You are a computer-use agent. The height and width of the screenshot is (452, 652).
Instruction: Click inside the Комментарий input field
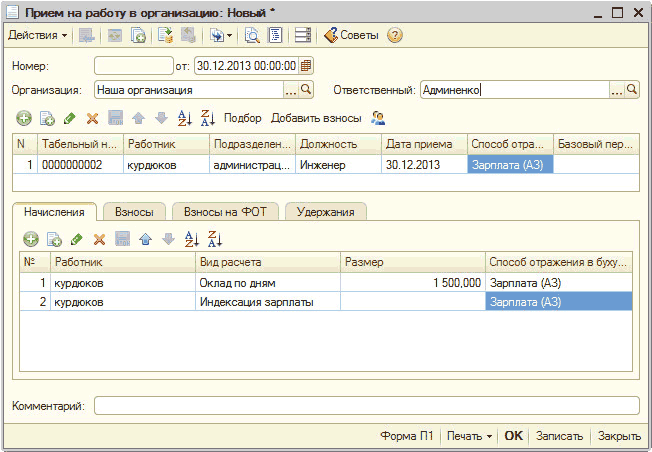(x=366, y=406)
